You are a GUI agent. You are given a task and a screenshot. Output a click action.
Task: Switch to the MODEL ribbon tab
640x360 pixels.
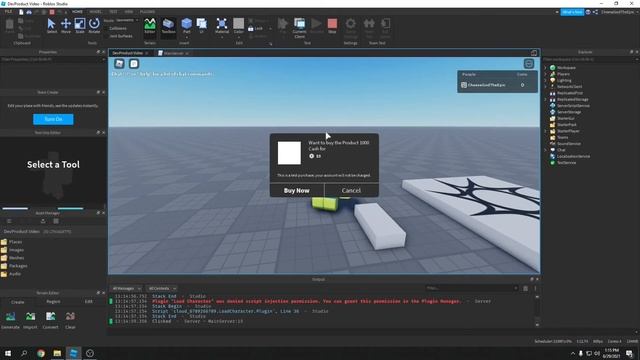point(96,12)
